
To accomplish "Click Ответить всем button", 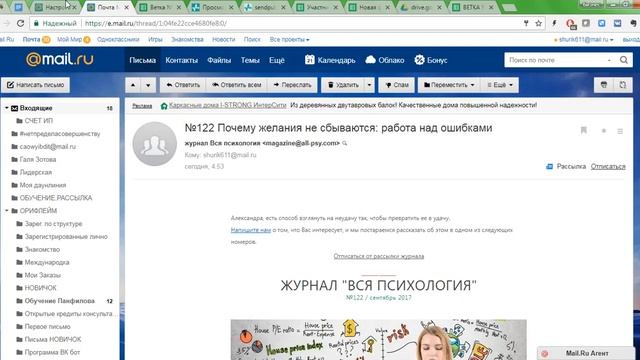I will (x=236, y=85).
